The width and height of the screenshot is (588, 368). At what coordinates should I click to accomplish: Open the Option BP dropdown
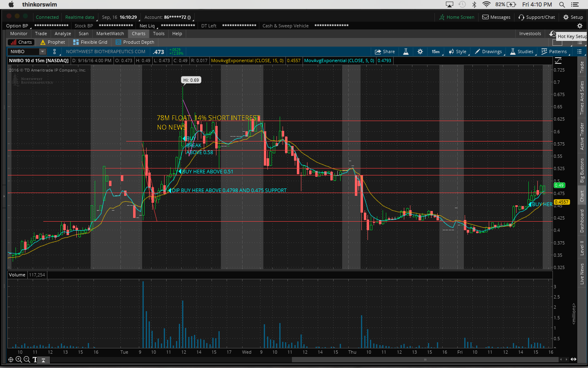click(18, 26)
